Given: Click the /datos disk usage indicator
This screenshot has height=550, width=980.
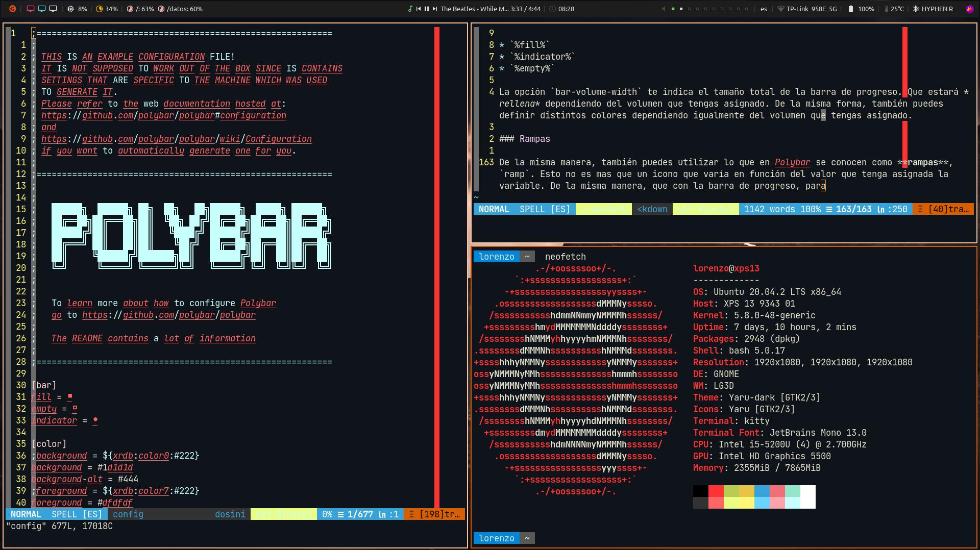Looking at the screenshot, I should point(181,9).
